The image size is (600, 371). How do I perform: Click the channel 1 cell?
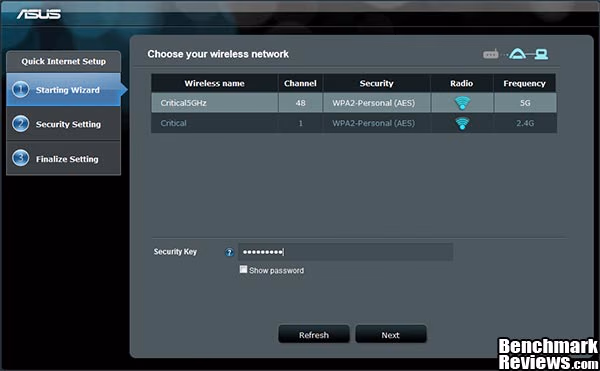[x=300, y=123]
